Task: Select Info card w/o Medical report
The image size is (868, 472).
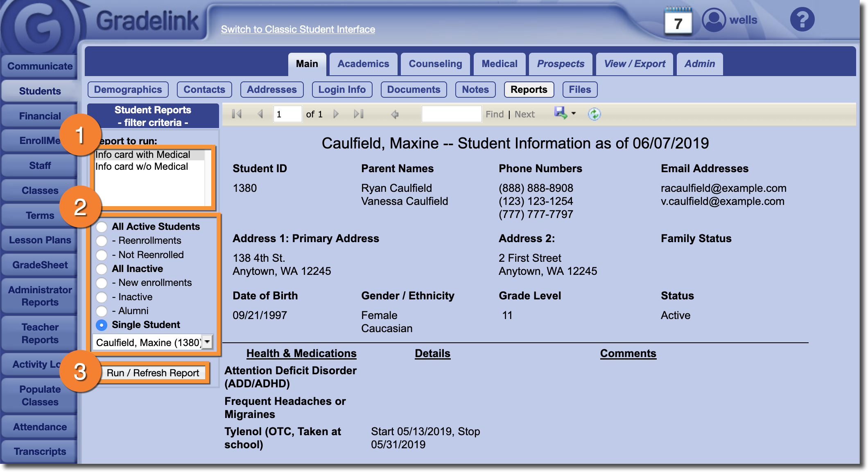Action: tap(142, 166)
